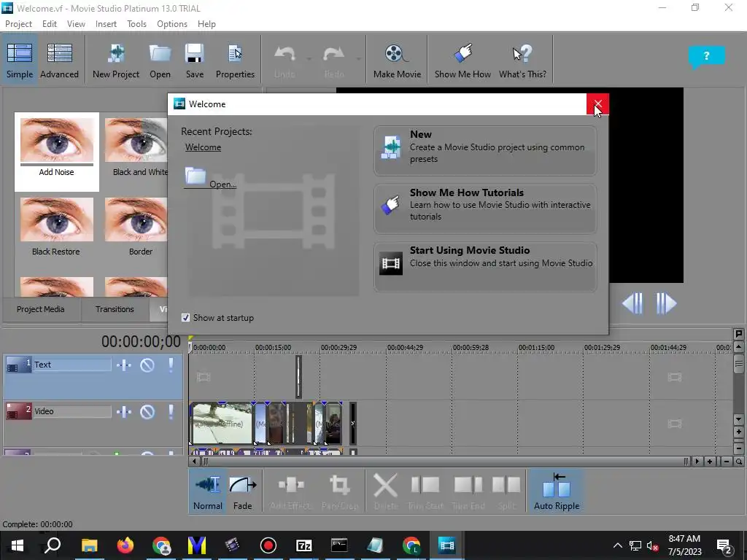This screenshot has height=560, width=747.
Task: Click the muted volume tray icon
Action: tap(653, 545)
